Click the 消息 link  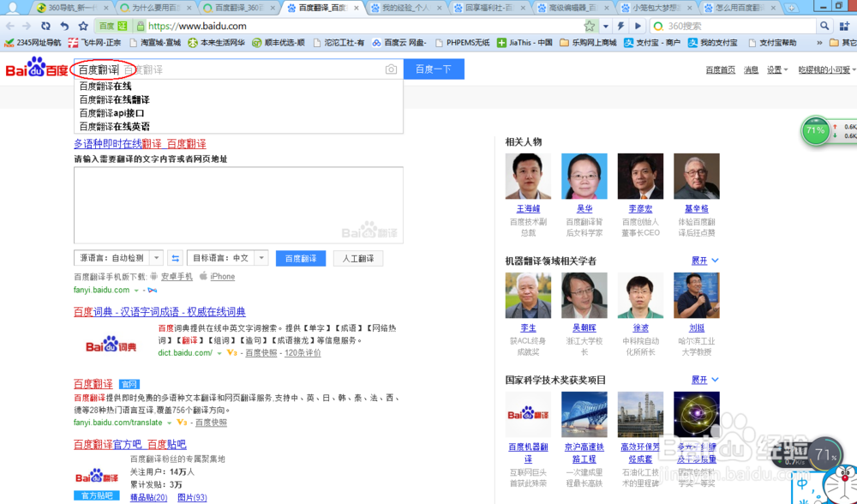751,70
